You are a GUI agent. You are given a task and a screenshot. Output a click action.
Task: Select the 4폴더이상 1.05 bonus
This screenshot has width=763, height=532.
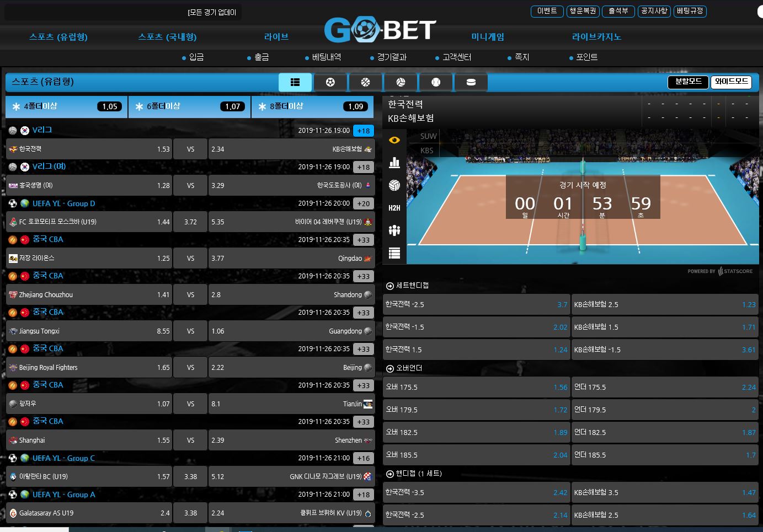pos(66,106)
